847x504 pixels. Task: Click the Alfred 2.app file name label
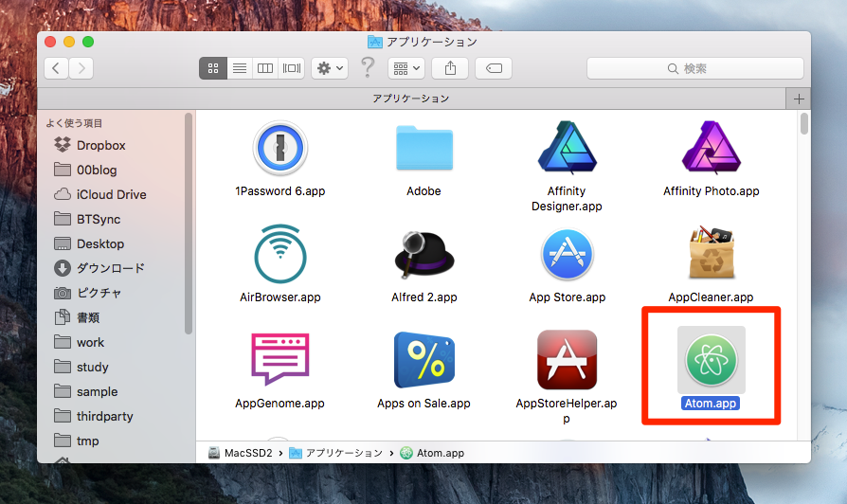click(424, 297)
